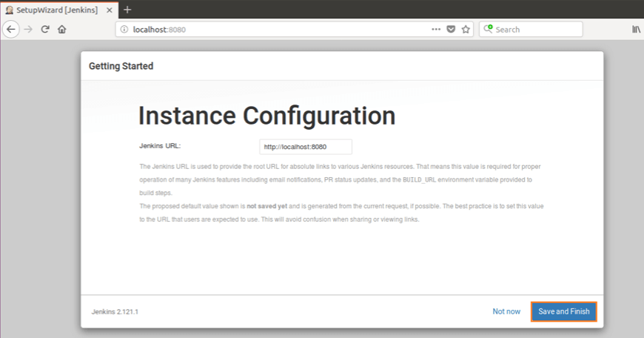
Task: Click the search engine magnifier icon
Action: (x=488, y=29)
